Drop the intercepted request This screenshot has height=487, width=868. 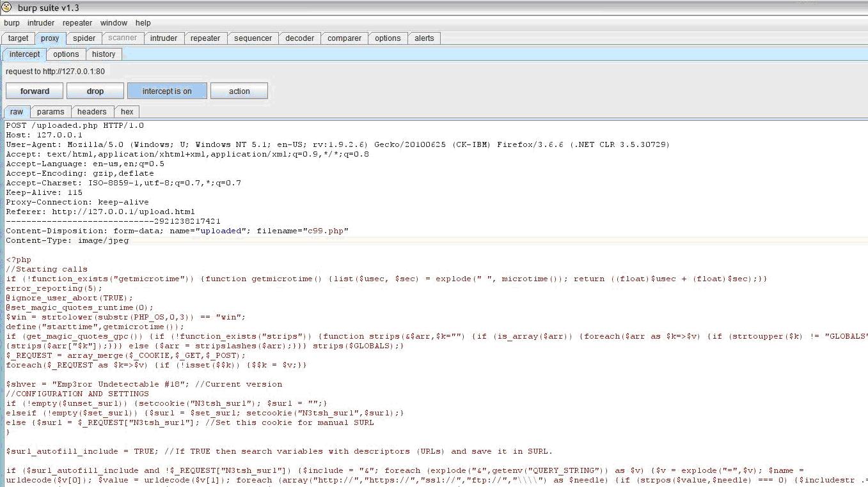click(95, 91)
